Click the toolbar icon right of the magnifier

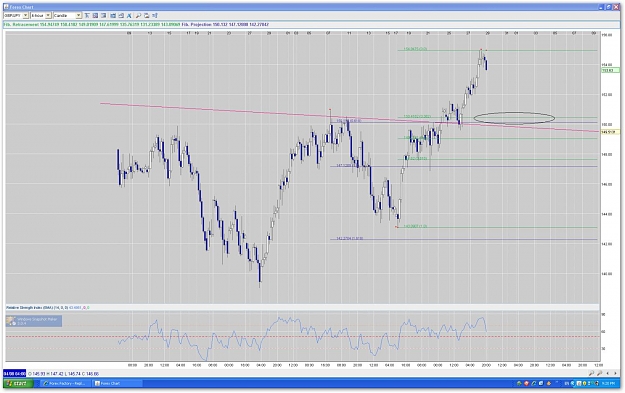(146, 15)
